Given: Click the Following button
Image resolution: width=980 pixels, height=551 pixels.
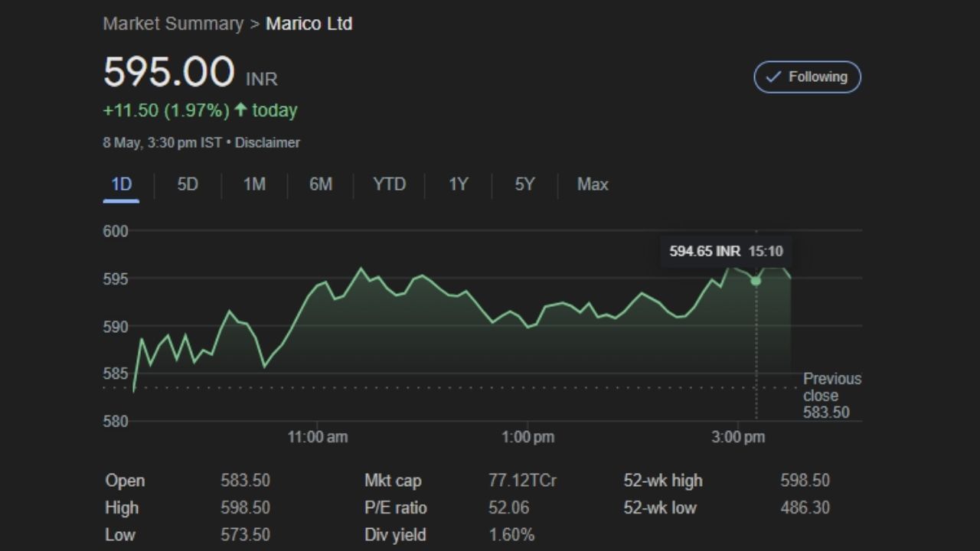Looking at the screenshot, I should pyautogui.click(x=807, y=77).
